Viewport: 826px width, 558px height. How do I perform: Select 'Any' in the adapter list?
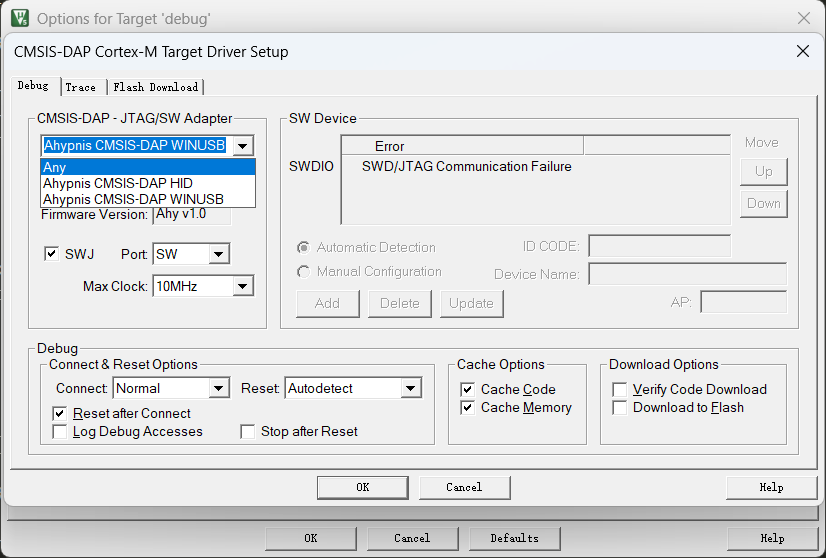tap(148, 168)
